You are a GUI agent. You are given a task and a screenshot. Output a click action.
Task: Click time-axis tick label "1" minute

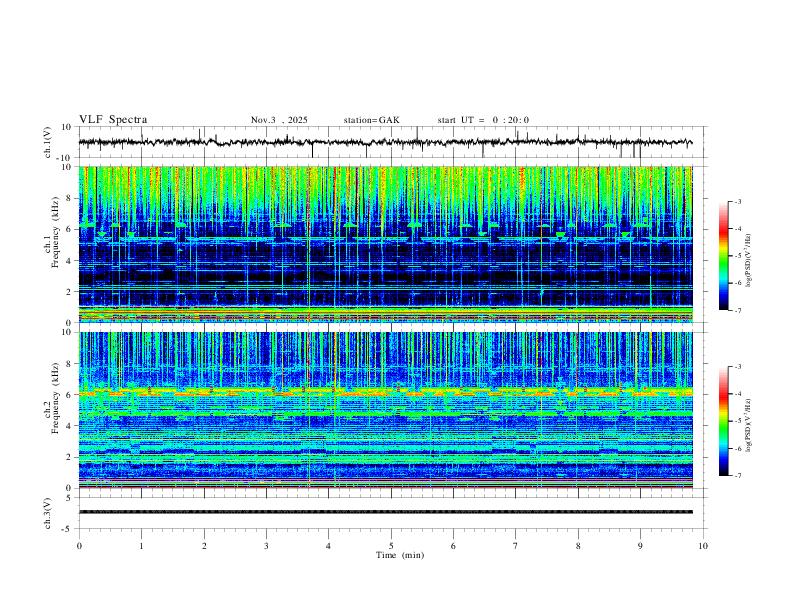point(141,546)
